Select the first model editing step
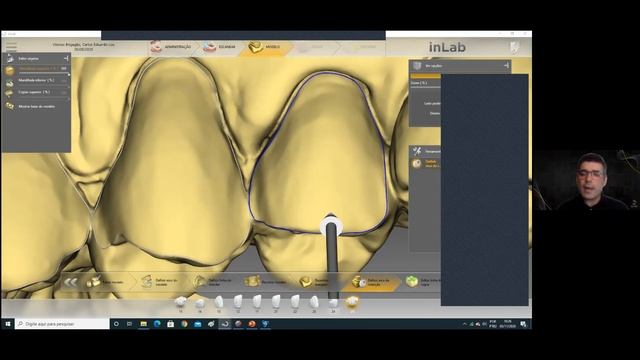 coord(104,282)
